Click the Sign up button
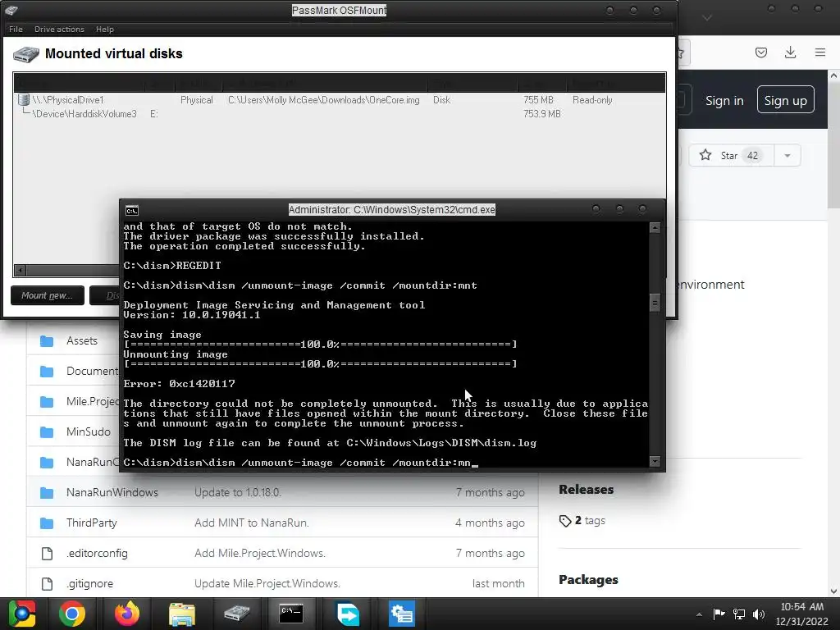Image resolution: width=840 pixels, height=630 pixels. [785, 100]
